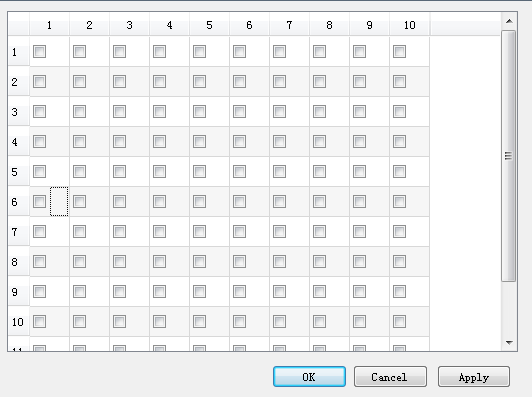Select row header 7
Screen dimensions: 532x397
click(x=19, y=232)
